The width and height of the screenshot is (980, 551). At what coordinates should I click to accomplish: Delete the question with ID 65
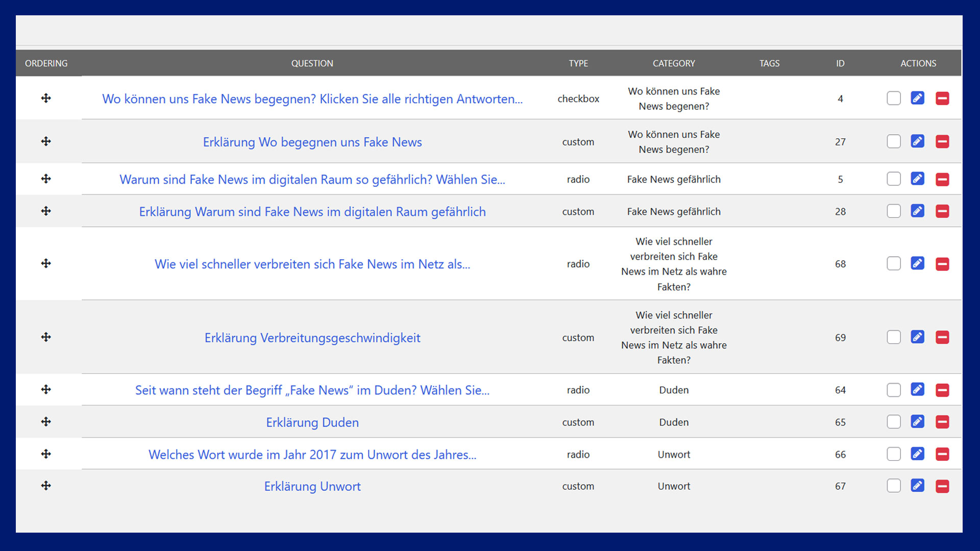942,422
